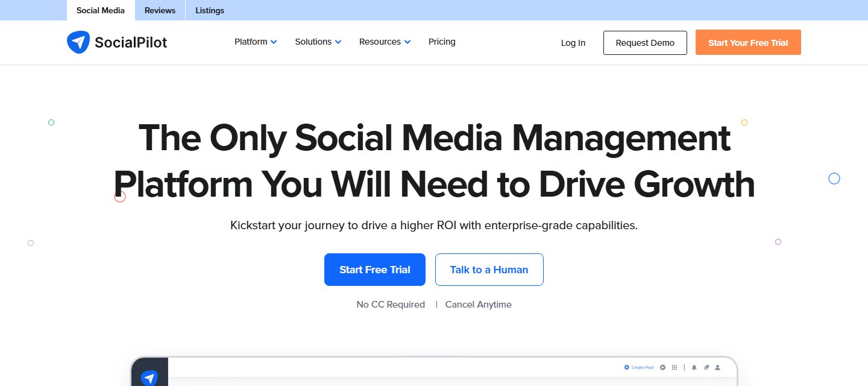
Task: Click the play icon in dashboard preview
Action: [662, 367]
